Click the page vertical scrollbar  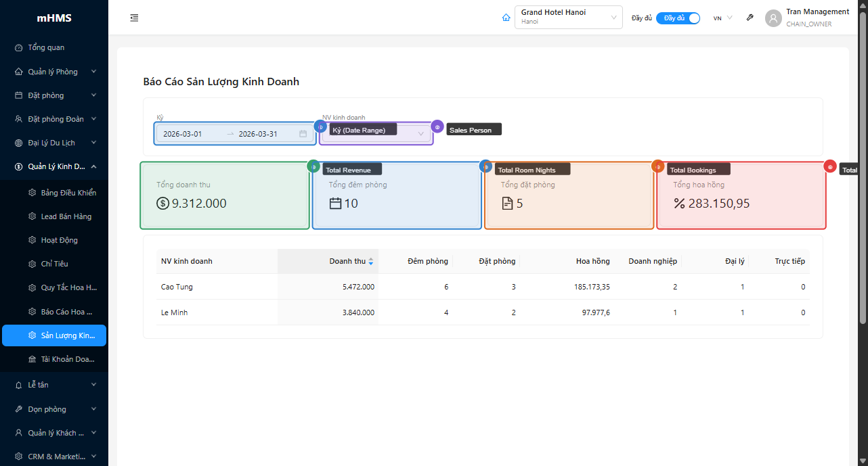[x=863, y=169]
